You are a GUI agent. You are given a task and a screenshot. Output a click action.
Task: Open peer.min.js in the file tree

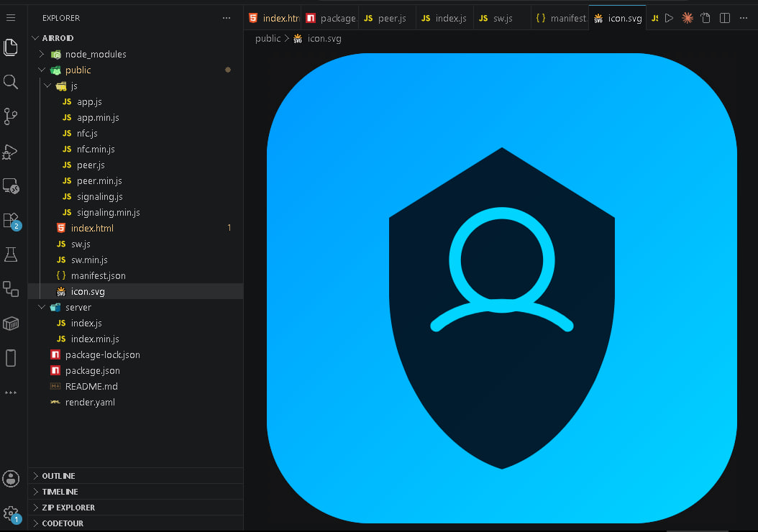tap(135, 180)
